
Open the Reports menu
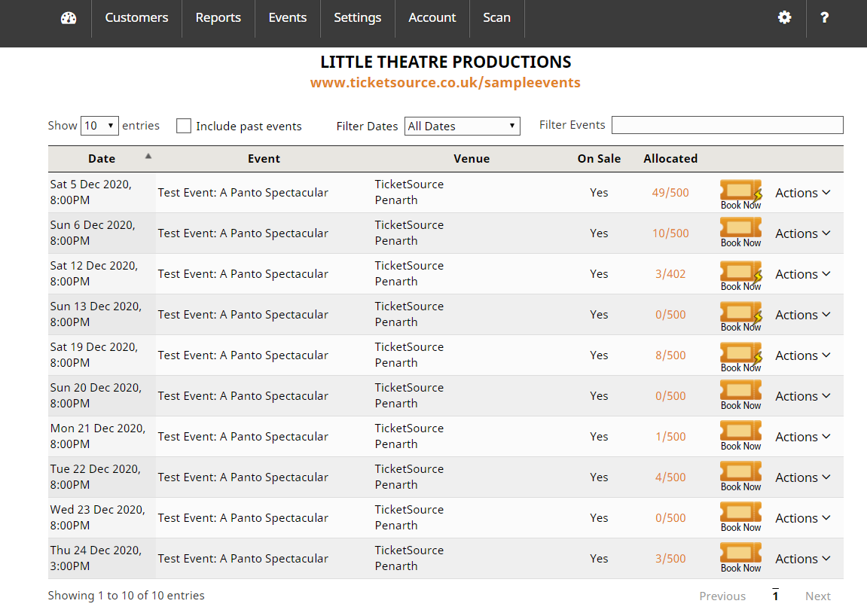218,18
